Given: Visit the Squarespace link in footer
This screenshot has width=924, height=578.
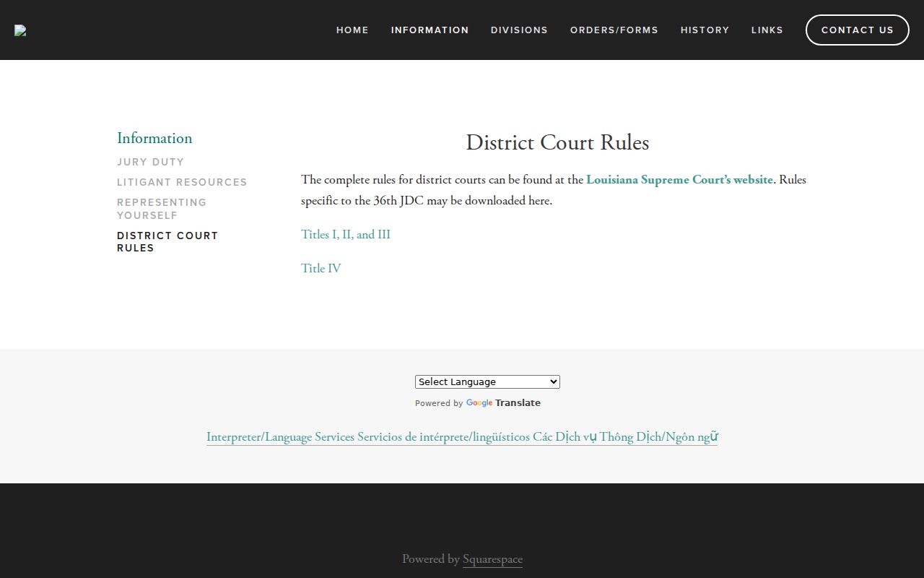Looking at the screenshot, I should point(492,559).
